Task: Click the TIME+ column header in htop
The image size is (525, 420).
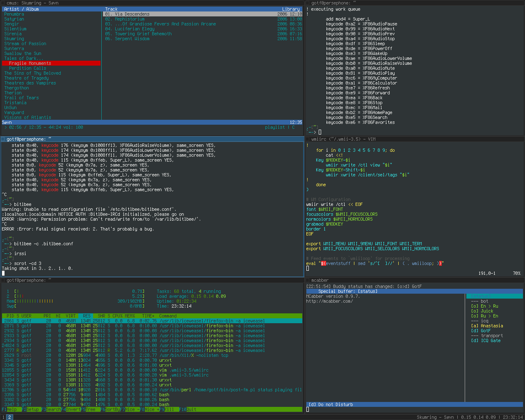Action: (148, 316)
